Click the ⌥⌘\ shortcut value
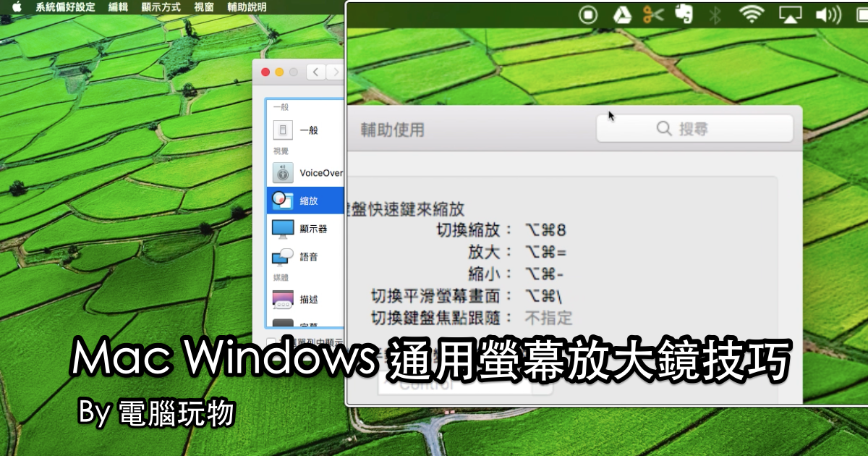This screenshot has height=456, width=868. pyautogui.click(x=543, y=296)
